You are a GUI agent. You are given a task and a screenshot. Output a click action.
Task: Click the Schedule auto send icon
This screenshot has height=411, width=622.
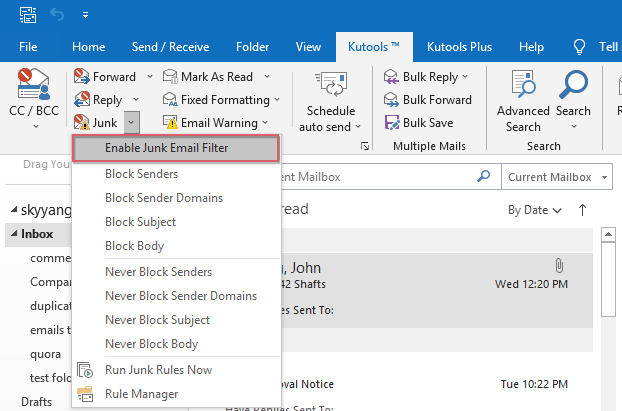tap(331, 84)
